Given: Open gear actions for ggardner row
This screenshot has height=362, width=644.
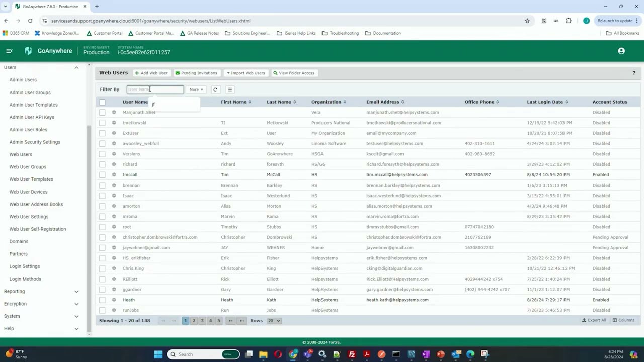Looking at the screenshot, I should 114,289.
